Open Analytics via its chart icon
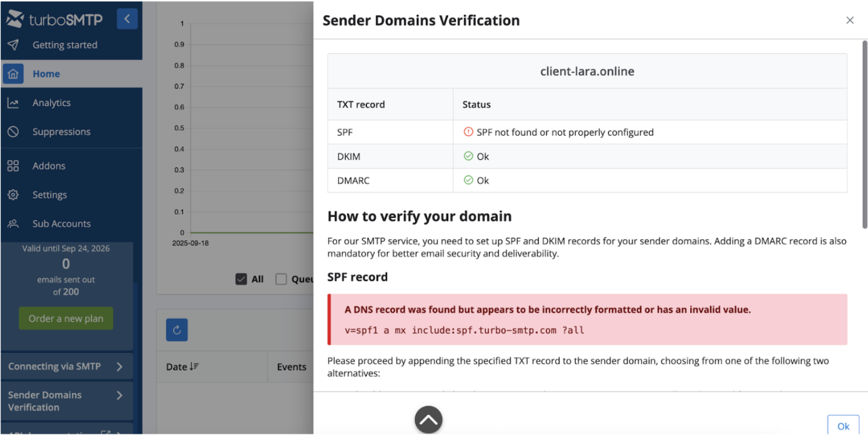Image resolution: width=868 pixels, height=436 pixels. point(13,103)
